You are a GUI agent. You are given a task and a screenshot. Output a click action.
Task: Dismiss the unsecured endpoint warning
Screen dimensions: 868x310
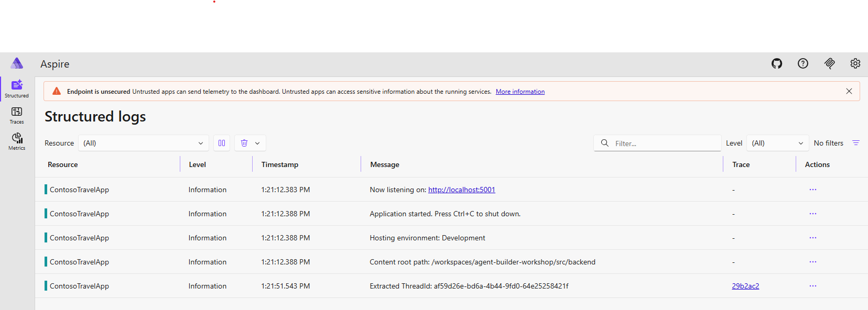pos(849,91)
